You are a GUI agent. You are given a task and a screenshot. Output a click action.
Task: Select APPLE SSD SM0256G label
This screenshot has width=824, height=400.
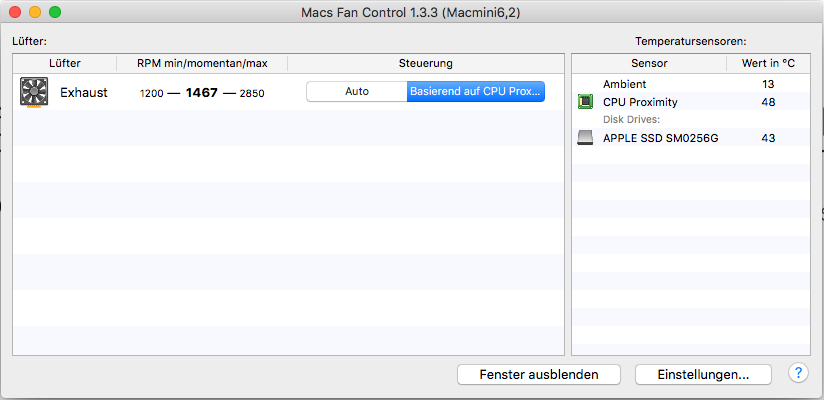tap(661, 138)
